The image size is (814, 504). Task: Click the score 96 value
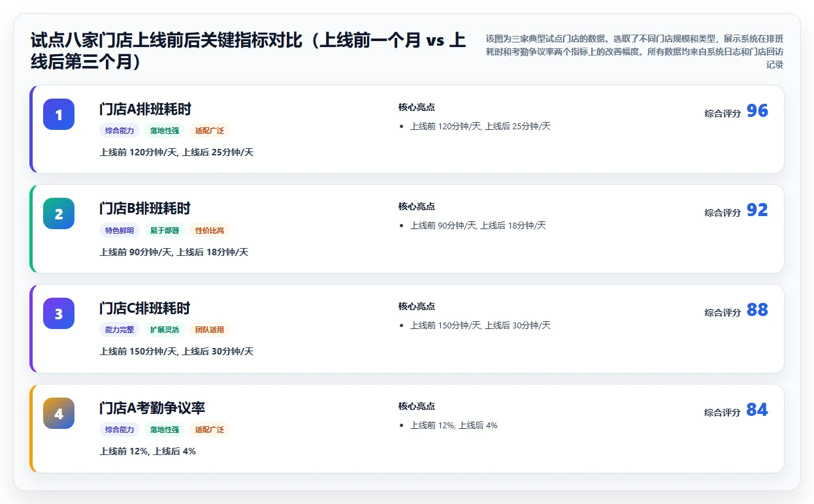click(757, 111)
